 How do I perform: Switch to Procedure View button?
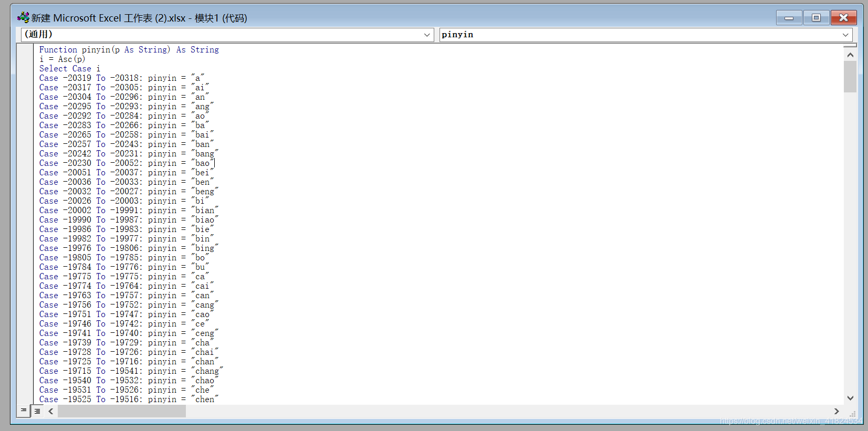tap(24, 411)
